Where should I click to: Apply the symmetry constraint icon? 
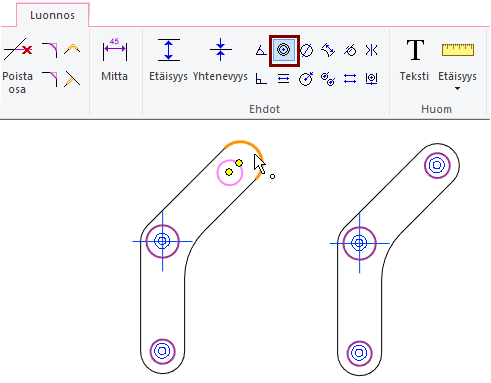(x=371, y=50)
